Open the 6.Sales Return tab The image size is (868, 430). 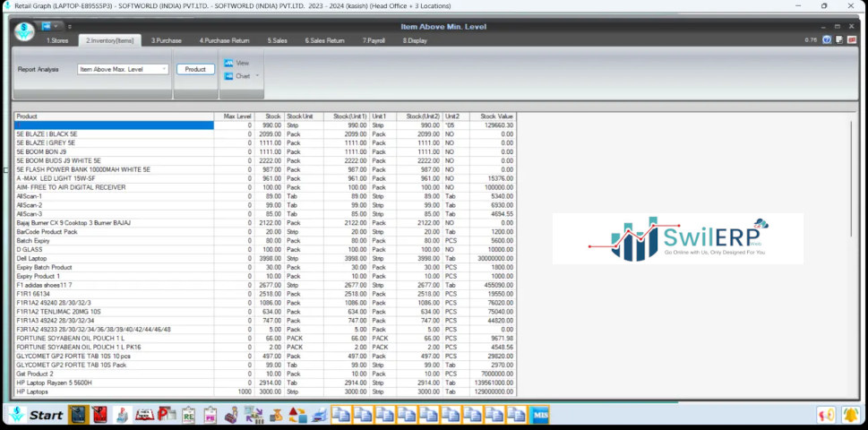pos(324,40)
